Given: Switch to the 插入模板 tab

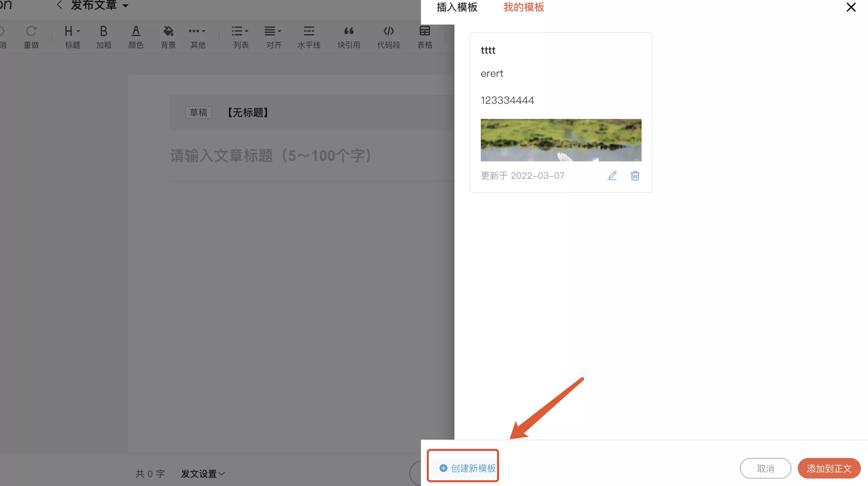Looking at the screenshot, I should point(457,8).
